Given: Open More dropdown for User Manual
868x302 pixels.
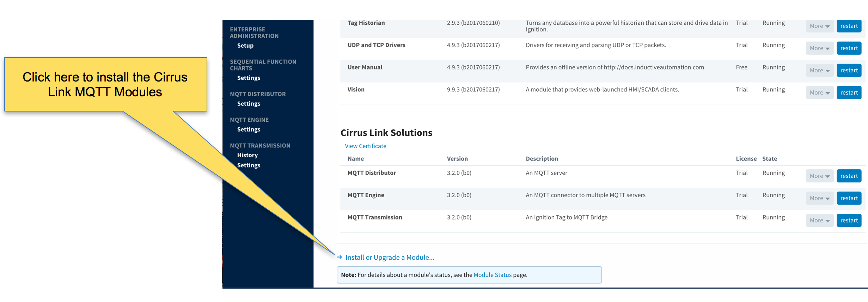Looking at the screenshot, I should coord(819,71).
